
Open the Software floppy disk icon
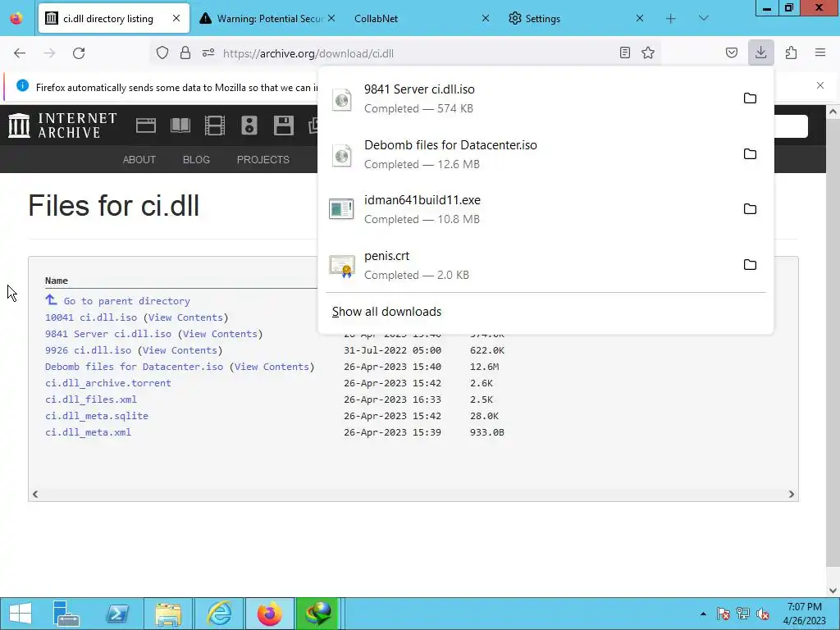[x=283, y=126]
